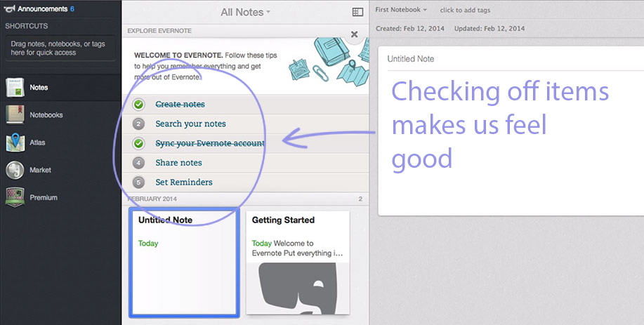Click the Market elephant icon

(x=15, y=170)
